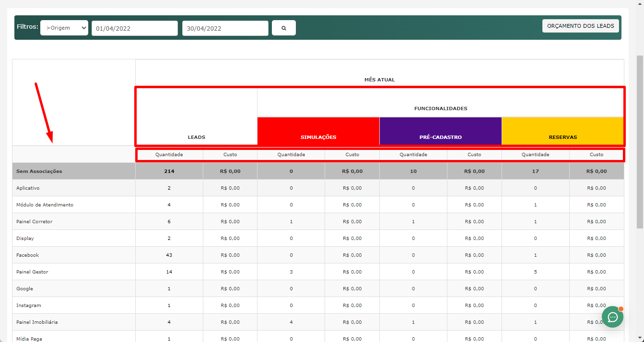Image resolution: width=644 pixels, height=342 pixels.
Task: Click simulações quantity 4 in Painel Imobiliária row
Action: pos(291,322)
